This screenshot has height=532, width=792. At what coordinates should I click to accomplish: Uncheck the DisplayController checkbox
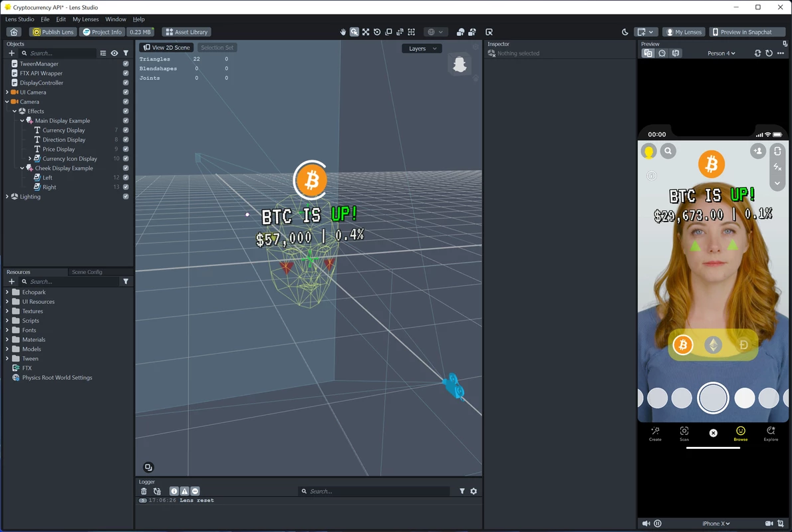(x=126, y=83)
